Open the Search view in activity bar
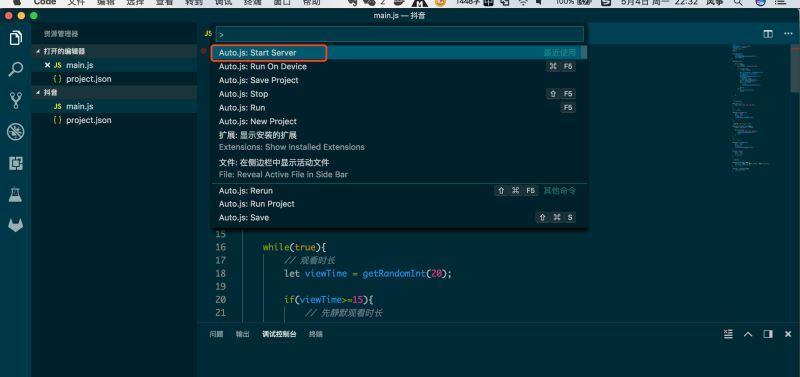 [x=15, y=69]
